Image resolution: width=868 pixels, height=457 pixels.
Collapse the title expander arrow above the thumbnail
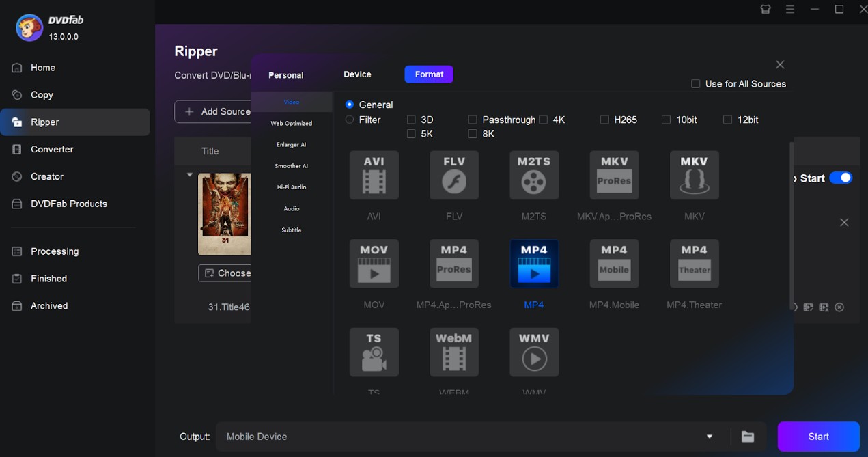(190, 174)
